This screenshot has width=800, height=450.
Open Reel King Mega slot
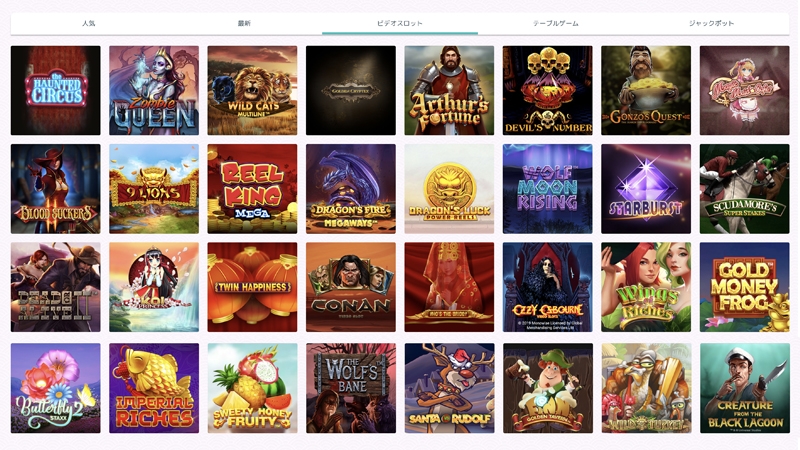point(252,189)
